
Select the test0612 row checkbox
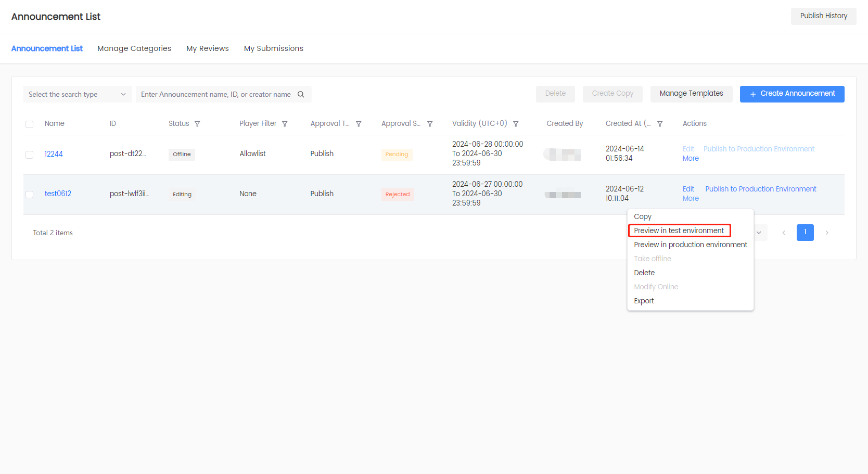point(30,194)
